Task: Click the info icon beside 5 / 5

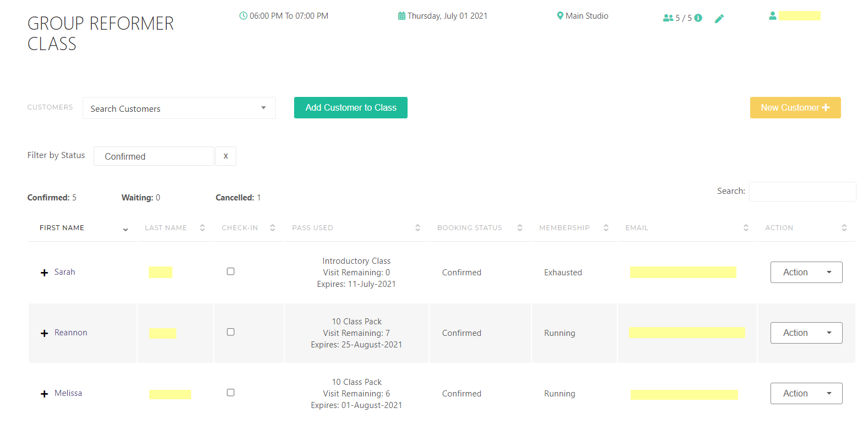Action: coord(698,18)
